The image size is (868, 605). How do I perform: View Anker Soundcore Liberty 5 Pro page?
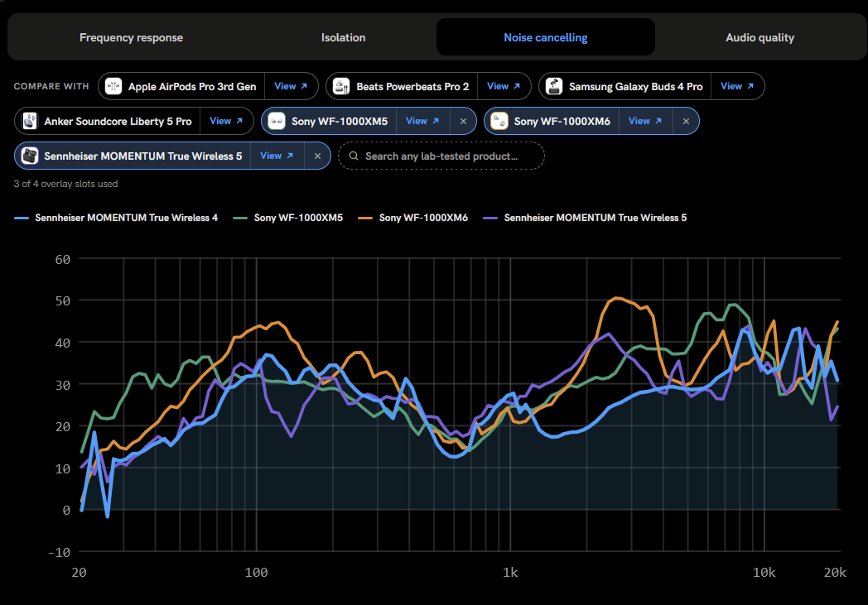(226, 121)
